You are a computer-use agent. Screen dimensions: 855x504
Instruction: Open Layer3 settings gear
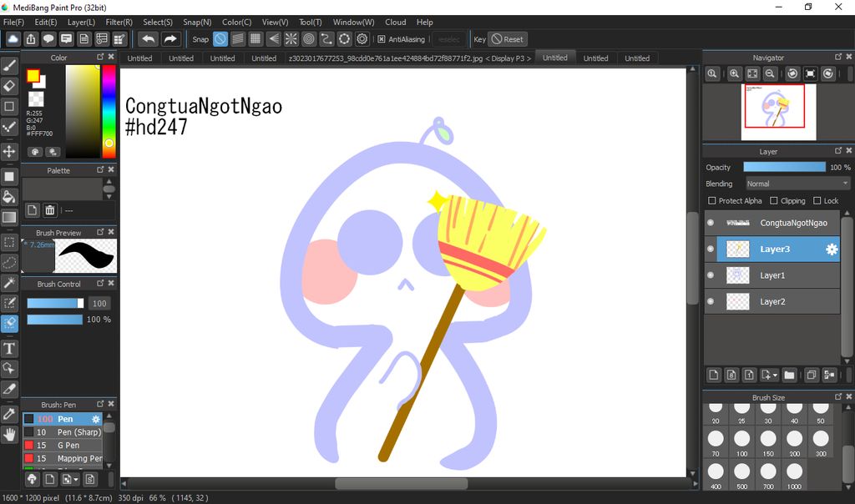pos(831,249)
